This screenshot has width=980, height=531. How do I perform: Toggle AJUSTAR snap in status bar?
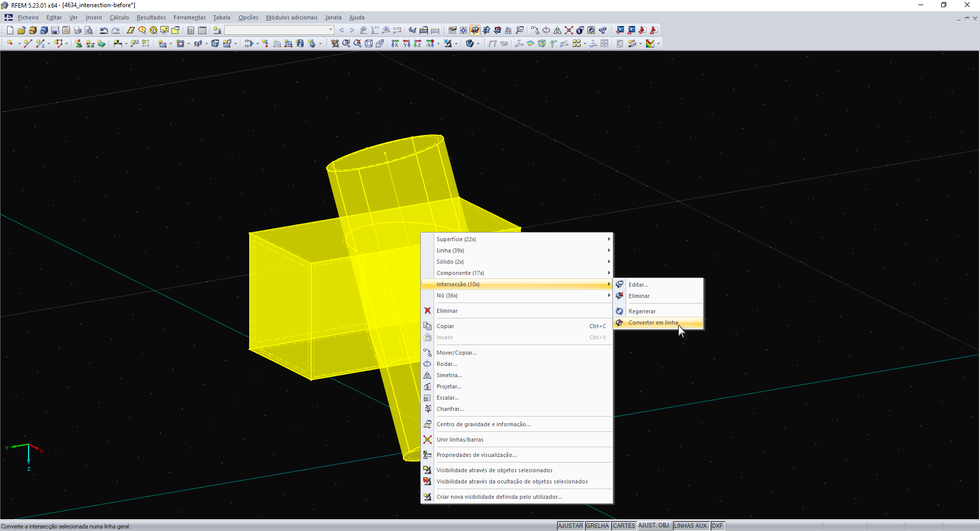pos(570,526)
